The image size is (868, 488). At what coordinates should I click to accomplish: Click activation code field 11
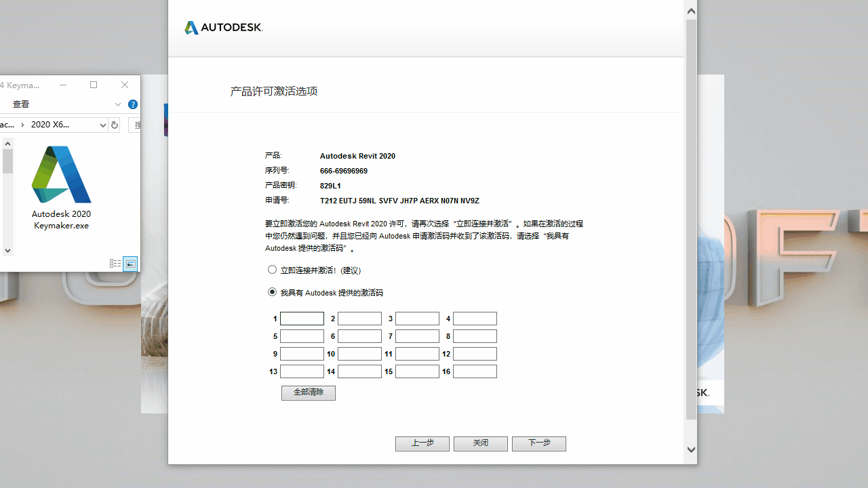(x=418, y=354)
